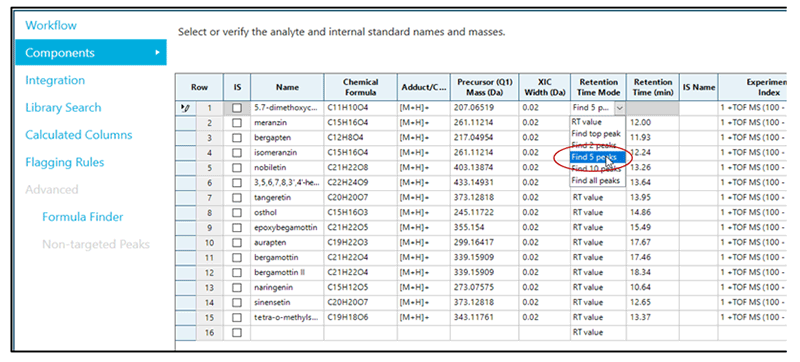
Task: Open Library Search settings
Action: [63, 108]
